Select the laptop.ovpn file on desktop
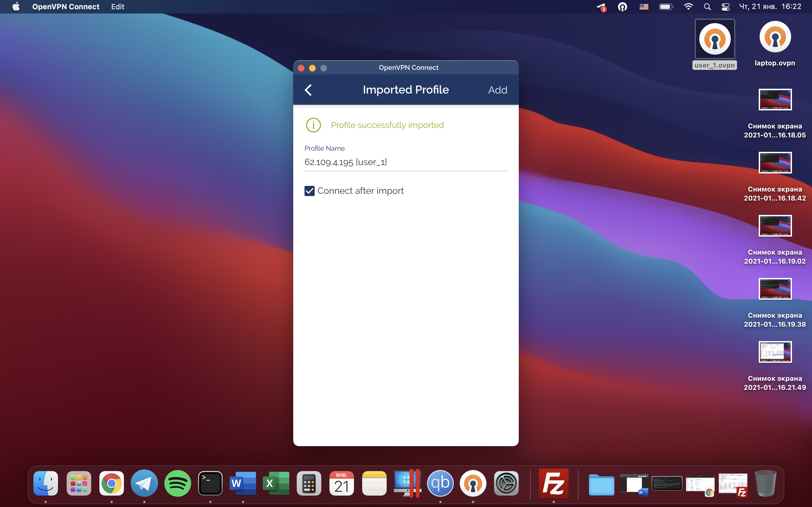Screen dimensions: 812x507 pos(775,37)
